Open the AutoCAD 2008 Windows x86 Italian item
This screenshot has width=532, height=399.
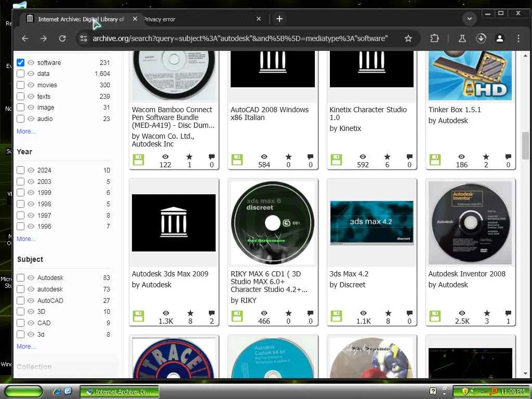[x=270, y=113]
